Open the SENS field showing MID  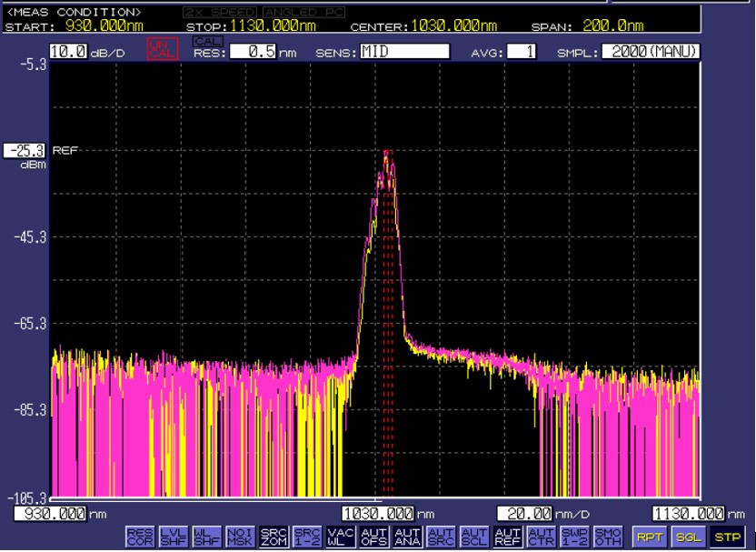pyautogui.click(x=403, y=52)
